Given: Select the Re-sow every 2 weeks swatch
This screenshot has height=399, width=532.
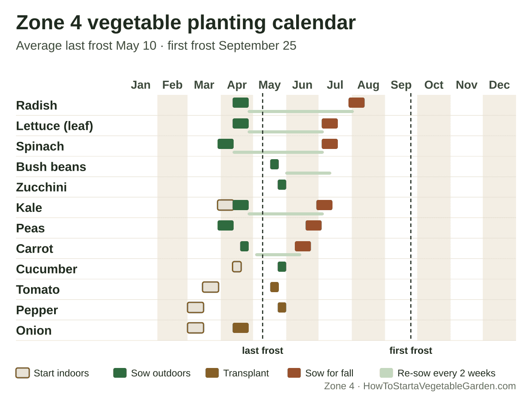Looking at the screenshot, I should tap(386, 373).
